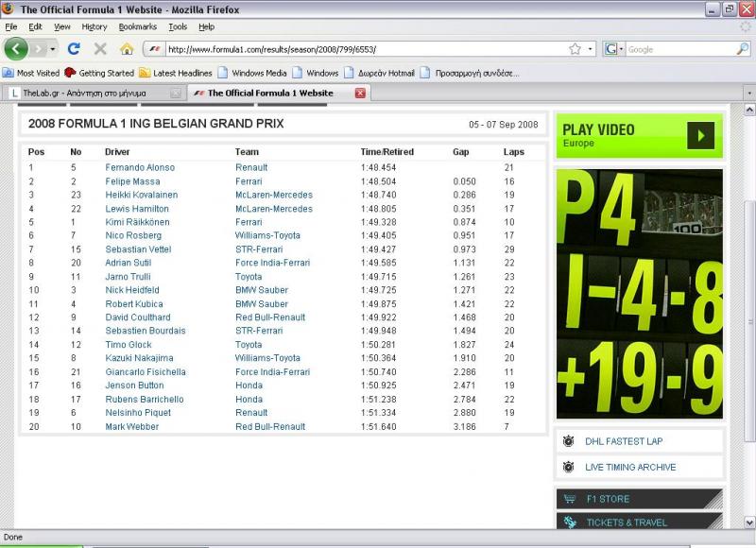This screenshot has width=756, height=548.
Task: Open the Προσαρμογή συνδέσεων bookmark
Action: pyautogui.click(x=470, y=74)
